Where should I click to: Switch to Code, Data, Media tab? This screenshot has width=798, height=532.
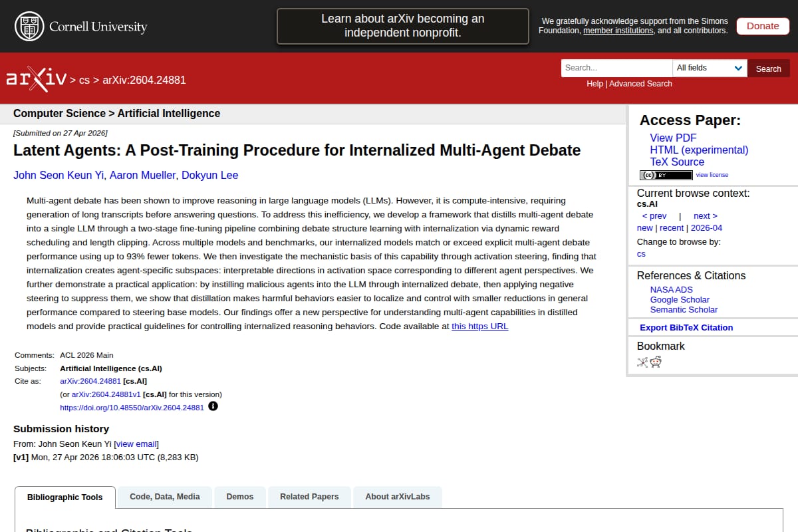click(165, 497)
